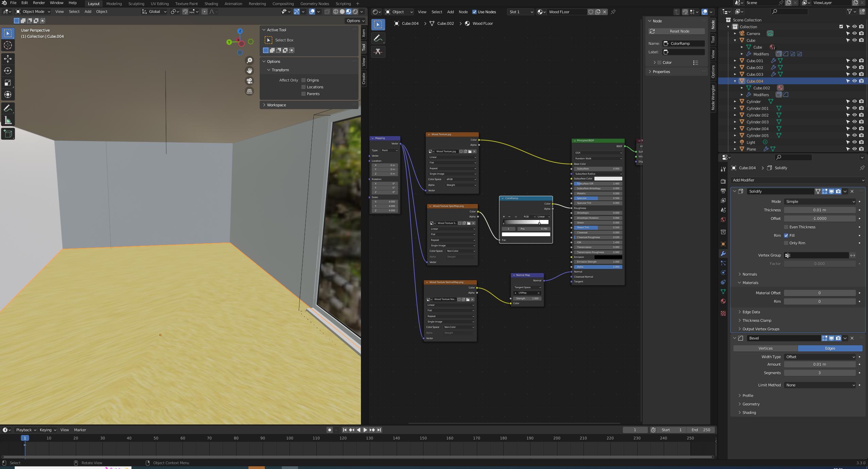This screenshot has height=469, width=868.
Task: Open the Render menu
Action: (x=39, y=3)
